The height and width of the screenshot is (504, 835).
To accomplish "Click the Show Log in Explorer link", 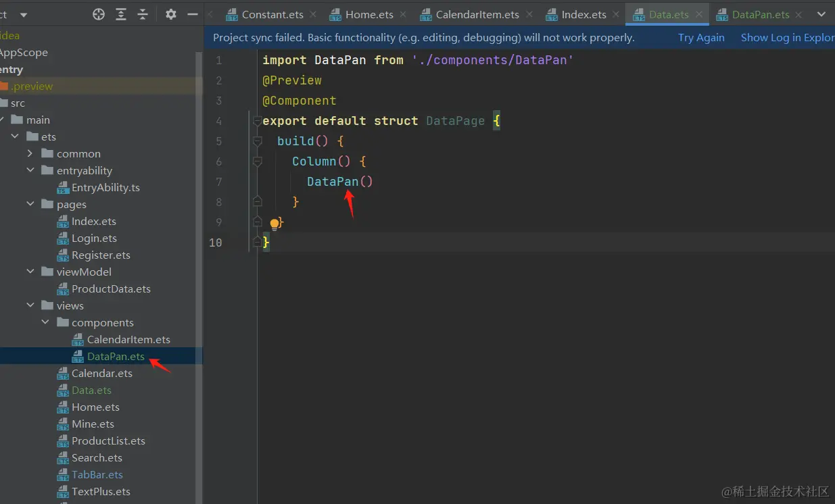I will click(x=788, y=38).
